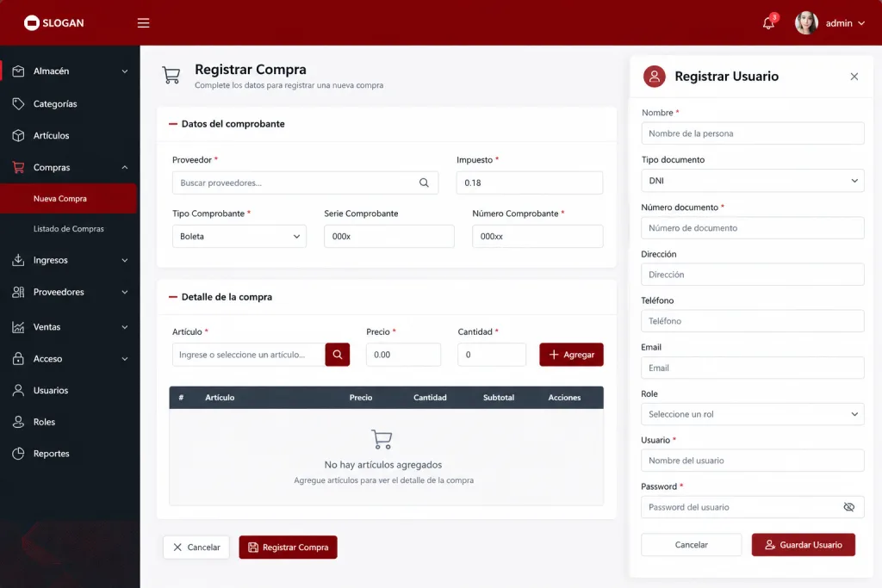Click the red article search button

pos(338,355)
